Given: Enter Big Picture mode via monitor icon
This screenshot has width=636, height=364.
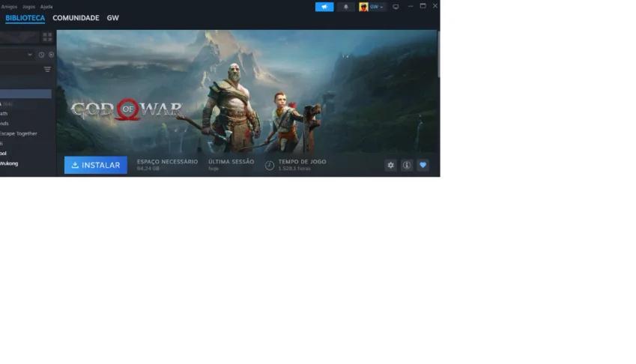Looking at the screenshot, I should pos(396,7).
